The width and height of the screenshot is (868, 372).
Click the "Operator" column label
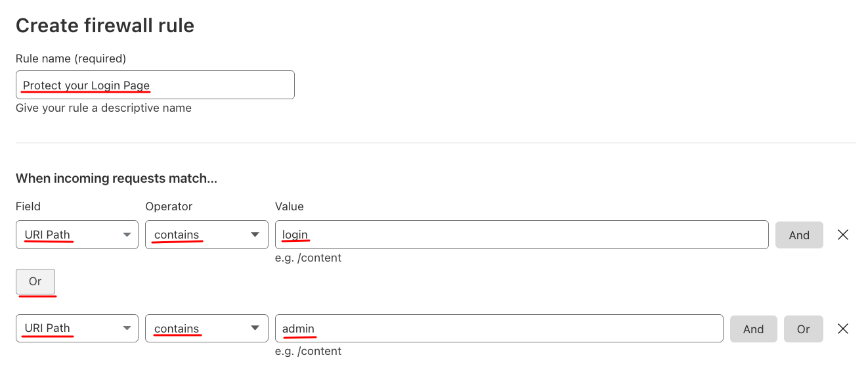167,206
